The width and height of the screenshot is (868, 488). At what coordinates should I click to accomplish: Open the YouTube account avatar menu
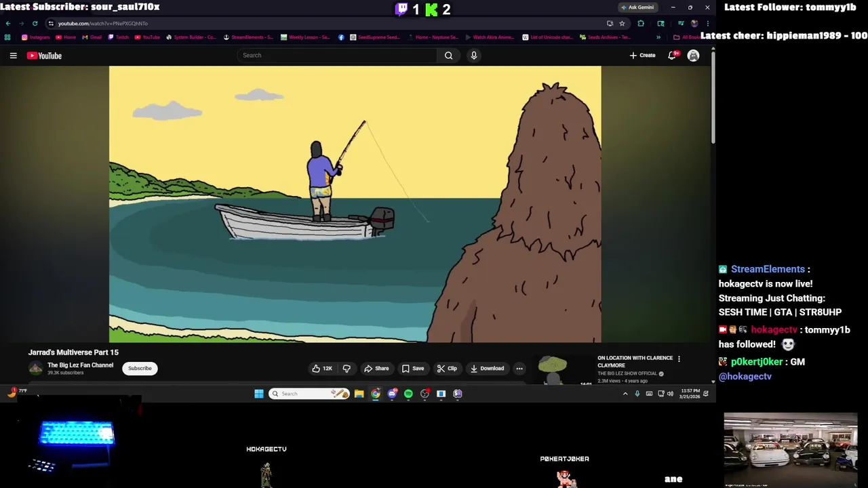click(x=693, y=56)
